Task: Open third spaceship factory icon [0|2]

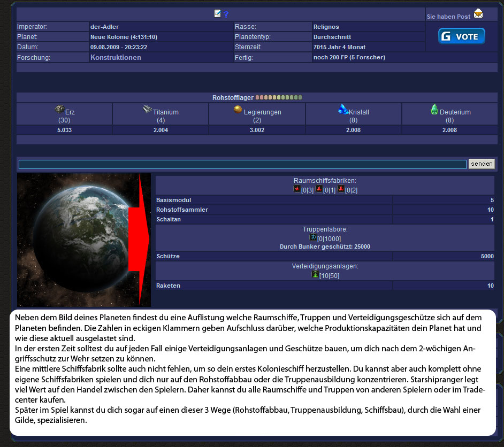Action: point(341,189)
